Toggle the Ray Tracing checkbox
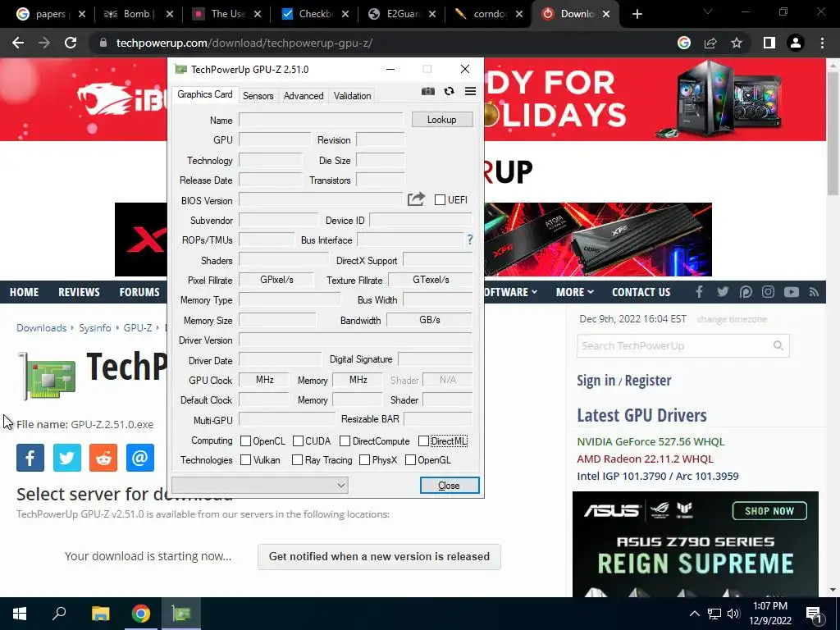This screenshot has height=630, width=840. tap(297, 459)
